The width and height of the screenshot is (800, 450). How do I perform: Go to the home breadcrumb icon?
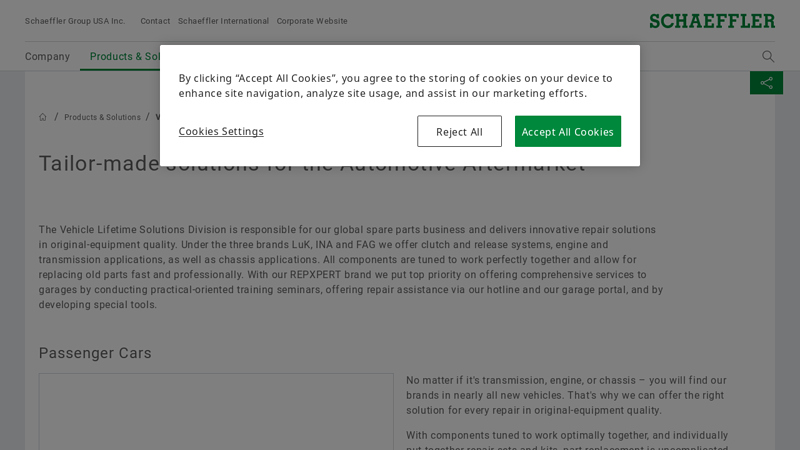coord(43,117)
